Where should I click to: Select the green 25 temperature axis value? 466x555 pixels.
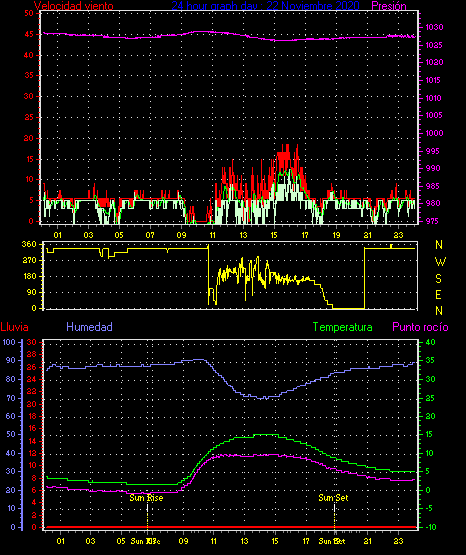[430, 398]
